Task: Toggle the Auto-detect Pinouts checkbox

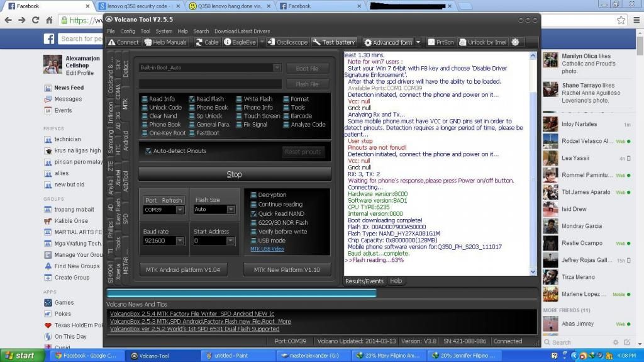Action: coord(148,151)
